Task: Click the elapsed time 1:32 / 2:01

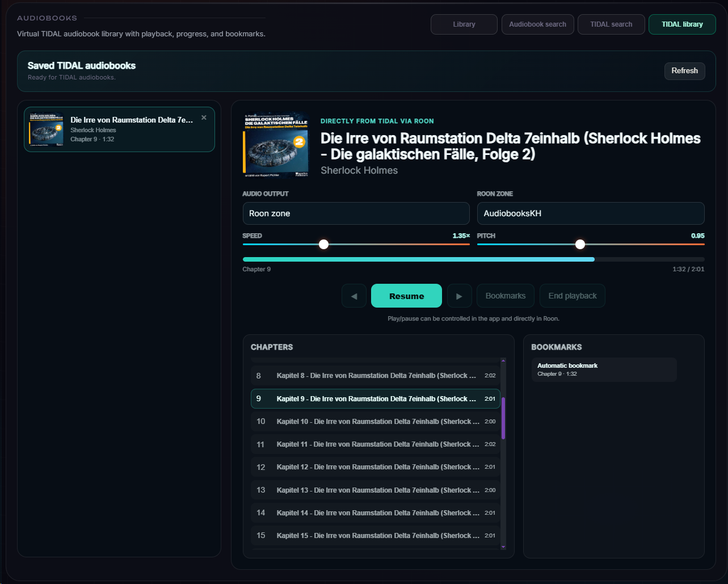Action: point(688,269)
